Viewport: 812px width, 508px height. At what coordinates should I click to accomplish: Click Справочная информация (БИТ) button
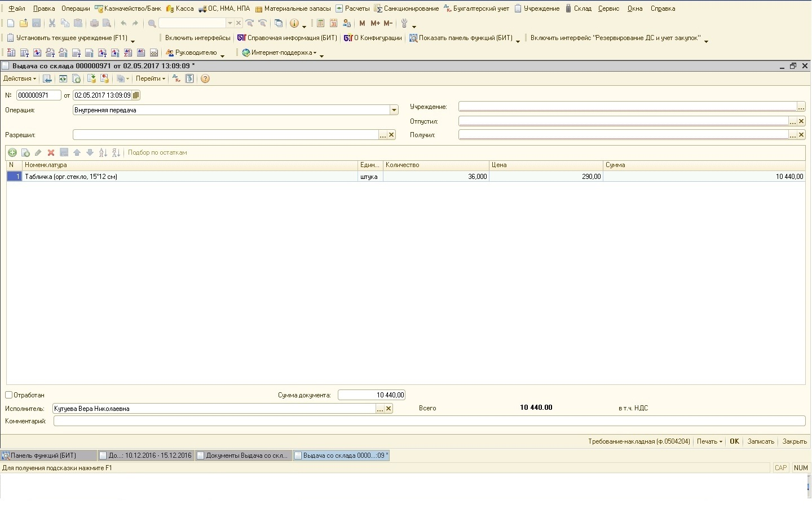[x=287, y=38]
